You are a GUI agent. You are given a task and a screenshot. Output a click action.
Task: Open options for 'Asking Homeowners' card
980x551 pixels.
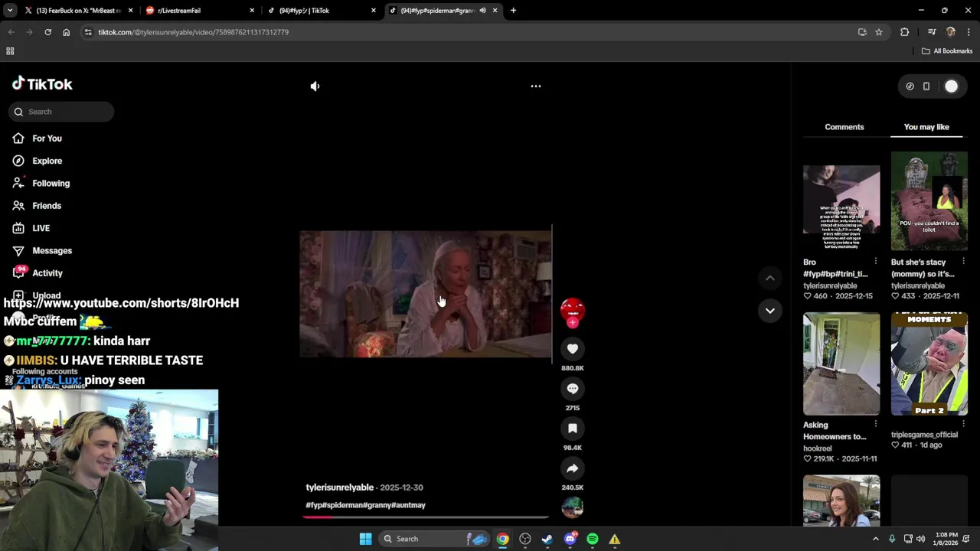tap(876, 425)
